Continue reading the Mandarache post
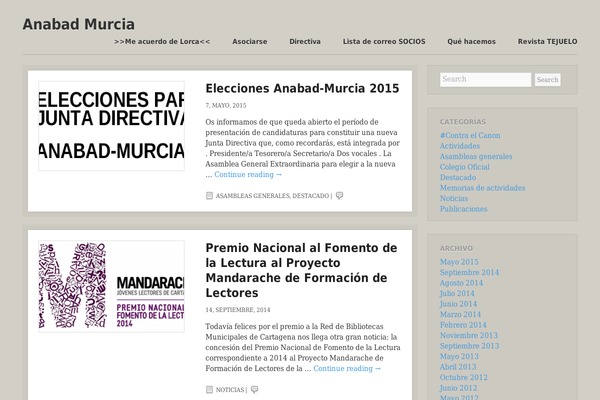The image size is (600, 400). point(347,369)
